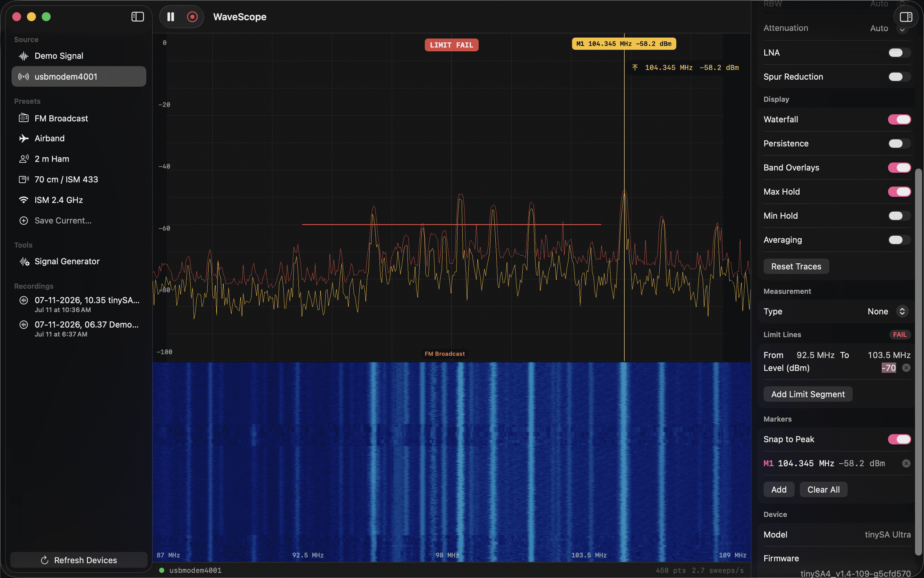Click the 10.35 tinySA recording icon
The width and height of the screenshot is (924, 578).
[x=24, y=301]
